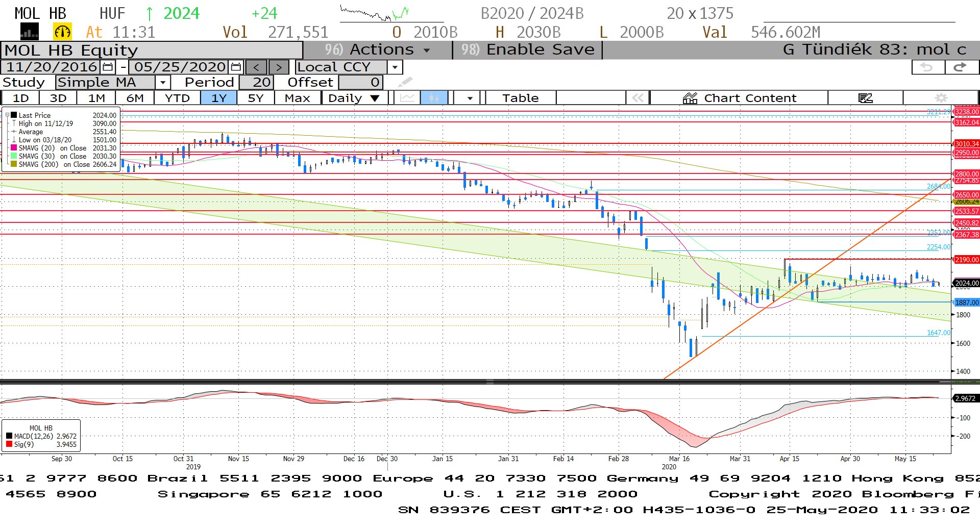This screenshot has width=980, height=530.
Task: Click the Period value field
Action: (x=257, y=82)
